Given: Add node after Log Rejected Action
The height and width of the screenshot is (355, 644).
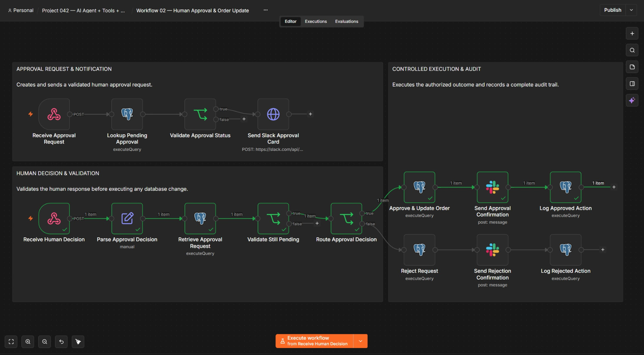Looking at the screenshot, I should 603,250.
